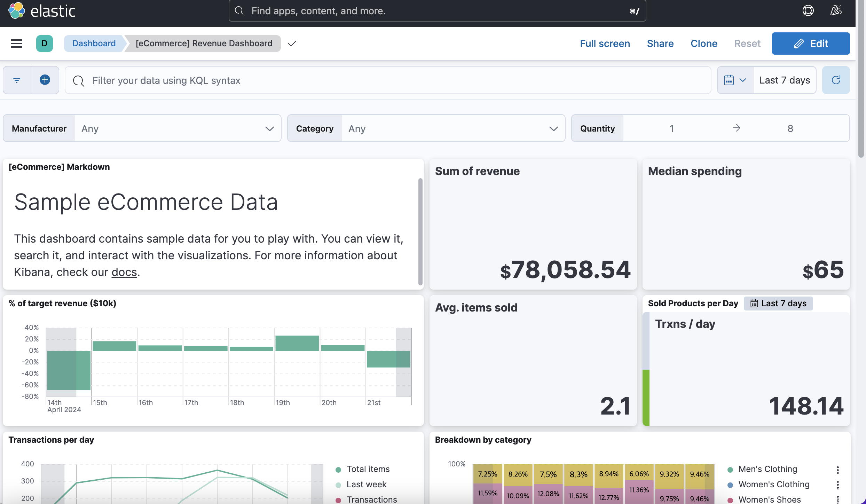Open the hamburger navigation menu
The image size is (866, 504).
17,44
